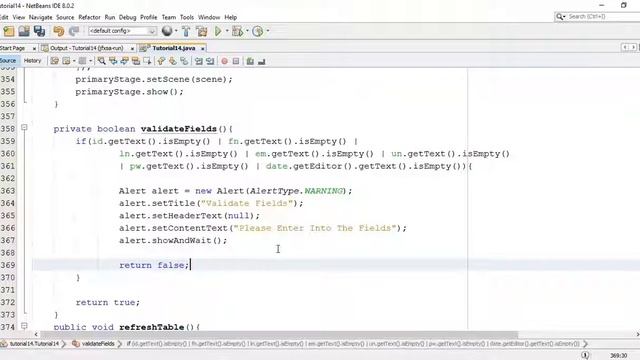
Task: Open the Source menu
Action: [65, 17]
